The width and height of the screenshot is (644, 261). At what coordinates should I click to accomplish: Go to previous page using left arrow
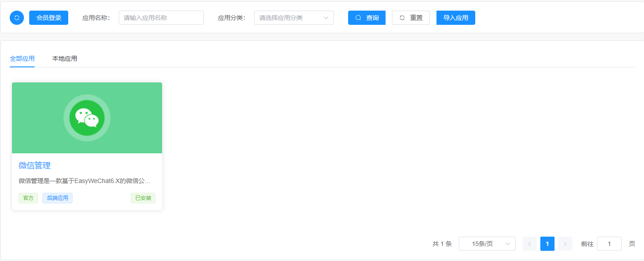(529, 244)
